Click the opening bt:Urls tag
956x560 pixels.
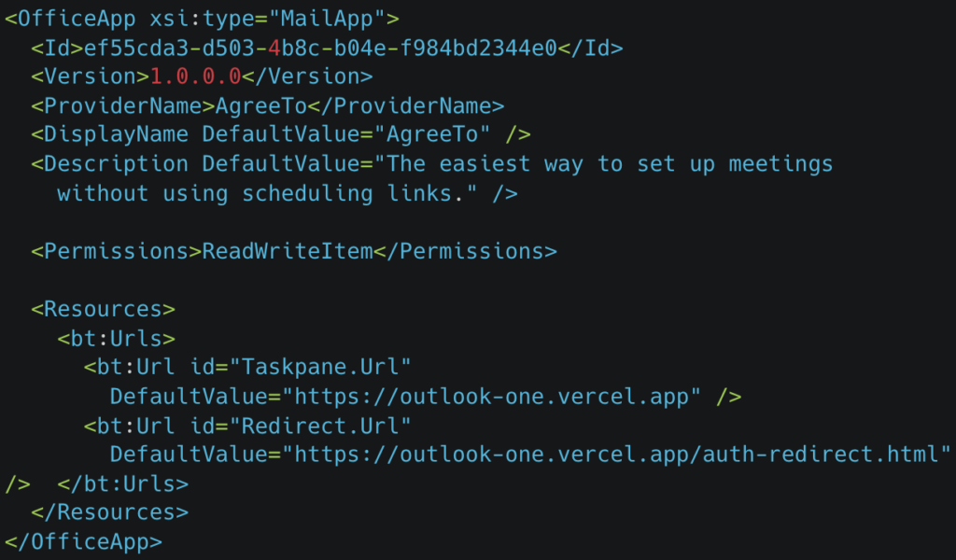(x=116, y=338)
